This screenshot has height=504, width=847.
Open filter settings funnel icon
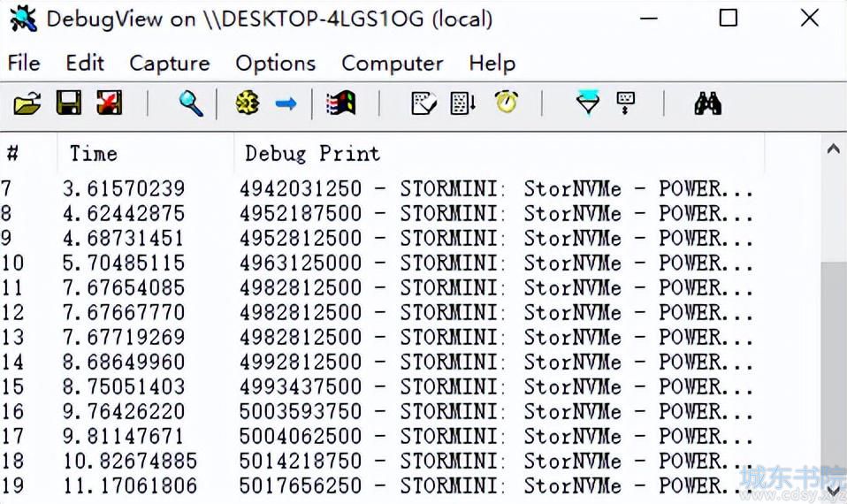point(588,102)
